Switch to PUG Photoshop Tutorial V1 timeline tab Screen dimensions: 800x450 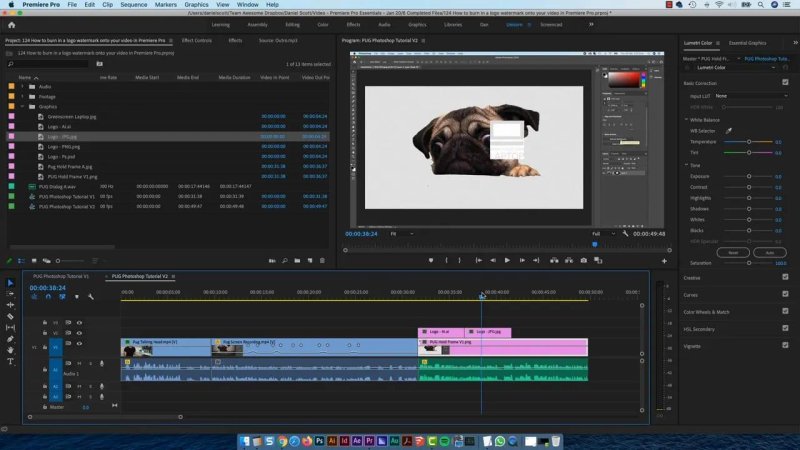click(x=61, y=276)
